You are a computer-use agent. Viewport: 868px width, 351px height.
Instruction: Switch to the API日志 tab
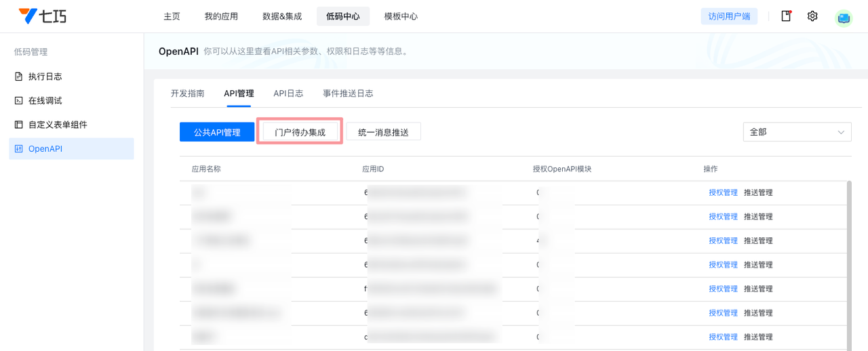288,94
